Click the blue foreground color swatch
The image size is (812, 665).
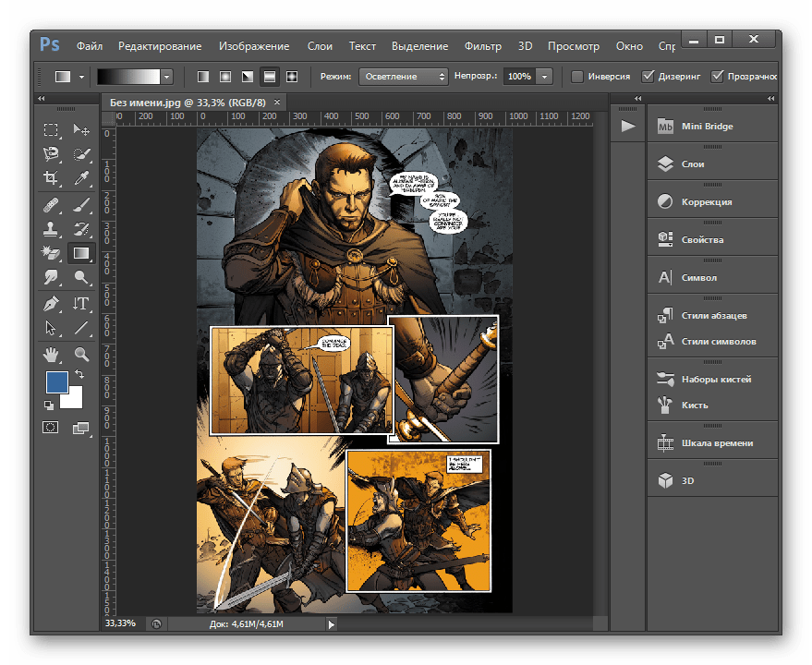(57, 382)
